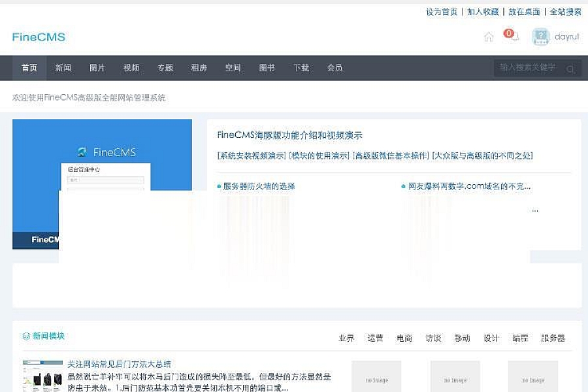Open the dayrui username link
Screen dimensions: 588x392
(x=566, y=37)
